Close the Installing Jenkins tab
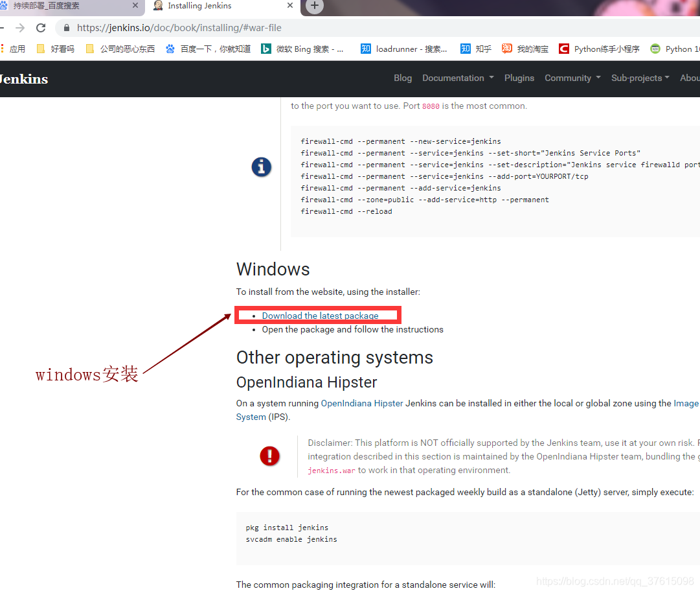The image size is (700, 593). click(x=290, y=5)
